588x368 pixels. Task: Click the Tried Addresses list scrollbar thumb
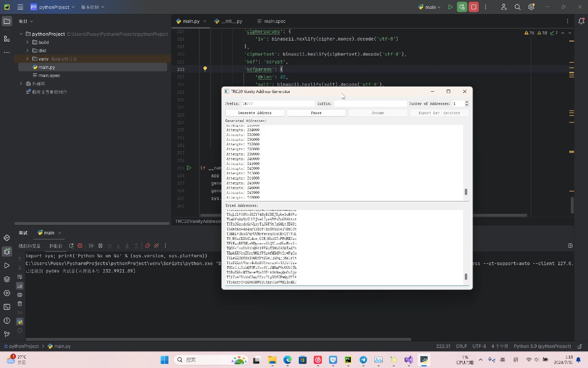click(466, 277)
